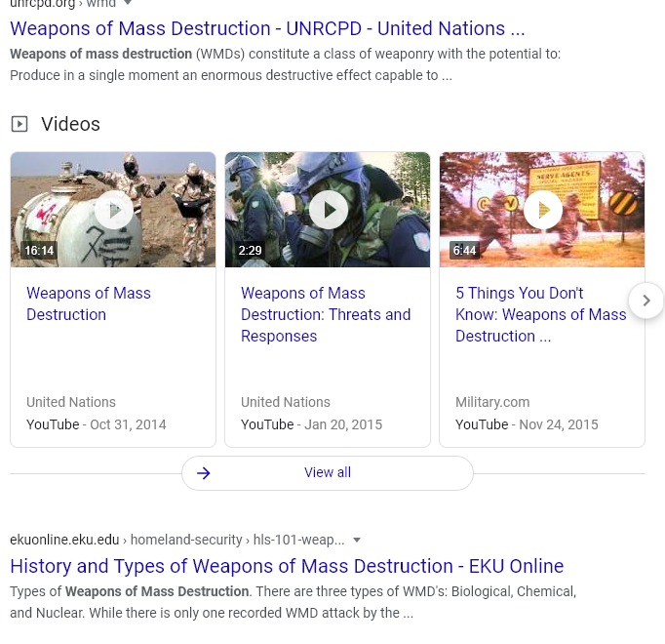Open the 'Weapons of Mass Destruction' video title link

(x=89, y=304)
